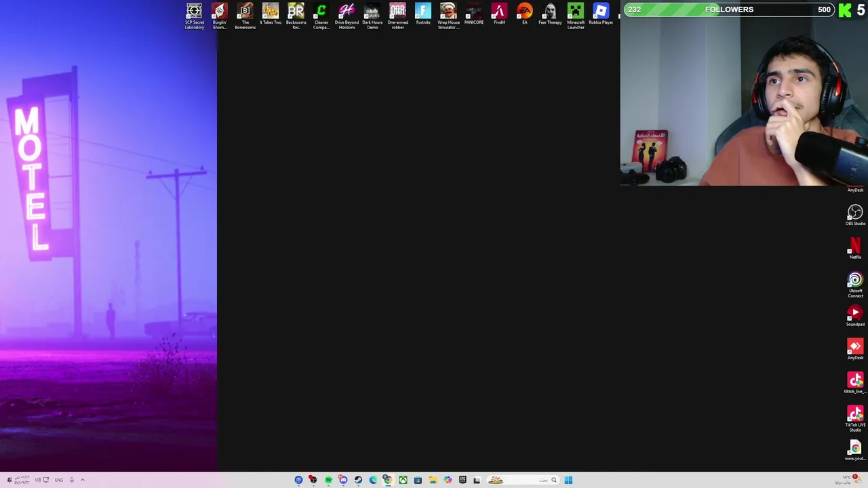
Task: Select the Wrap House Simulator desktop icon
Action: click(448, 16)
